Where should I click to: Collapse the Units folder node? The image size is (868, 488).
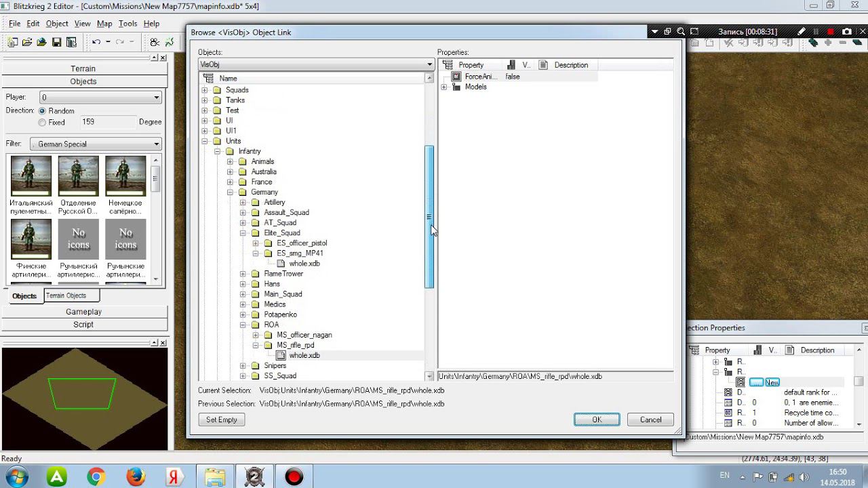pyautogui.click(x=204, y=141)
